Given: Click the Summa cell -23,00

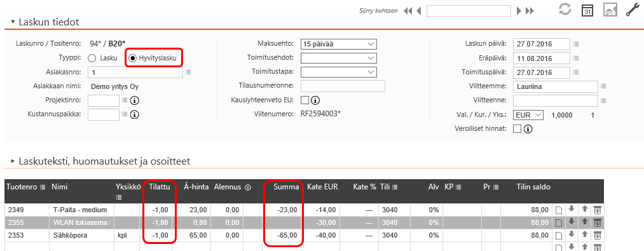Looking at the screenshot, I should pos(283,210).
